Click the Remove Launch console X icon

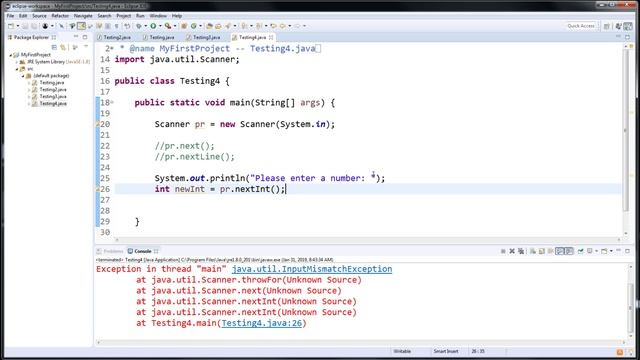point(512,251)
